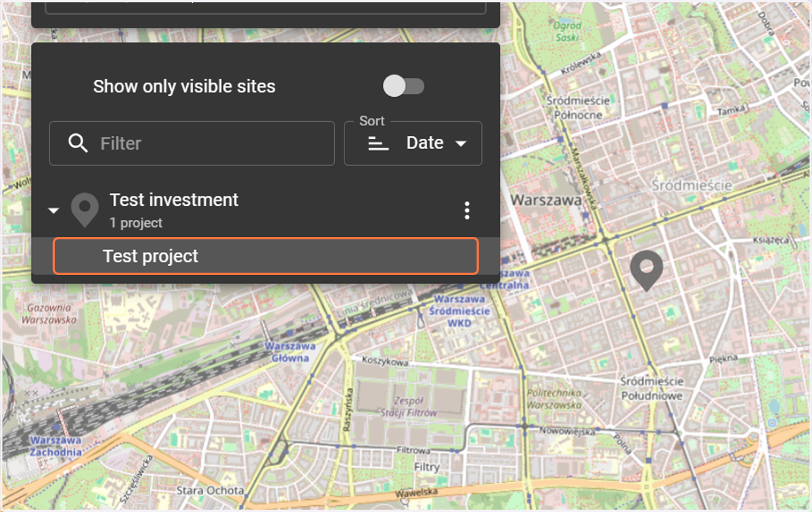Click the Ogród Saski park label
Screen dimensions: 812x512
coord(567,31)
